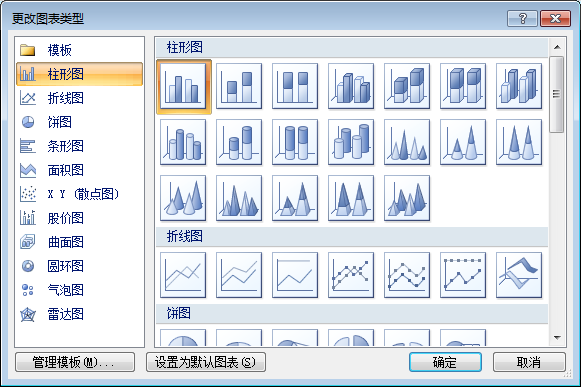Choose the clustered cone chart
The image size is (581, 387).
point(407,142)
